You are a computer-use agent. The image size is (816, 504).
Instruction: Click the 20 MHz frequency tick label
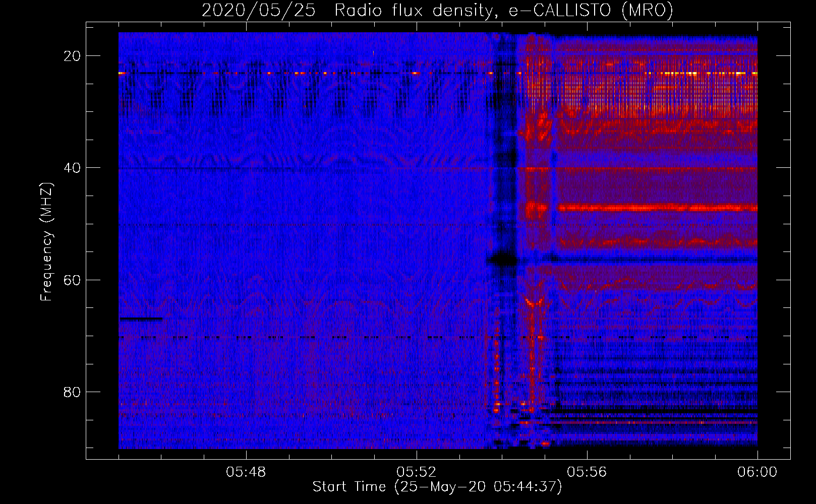[73, 56]
